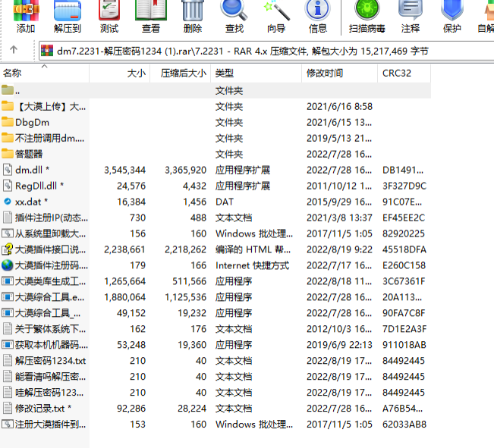Select 大漠综合工具.e... application file
Screen dimensions: 494x448
(43, 297)
